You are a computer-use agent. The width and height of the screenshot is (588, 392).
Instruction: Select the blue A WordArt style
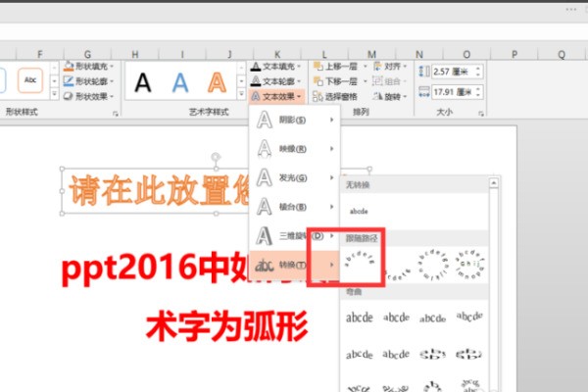click(x=180, y=82)
